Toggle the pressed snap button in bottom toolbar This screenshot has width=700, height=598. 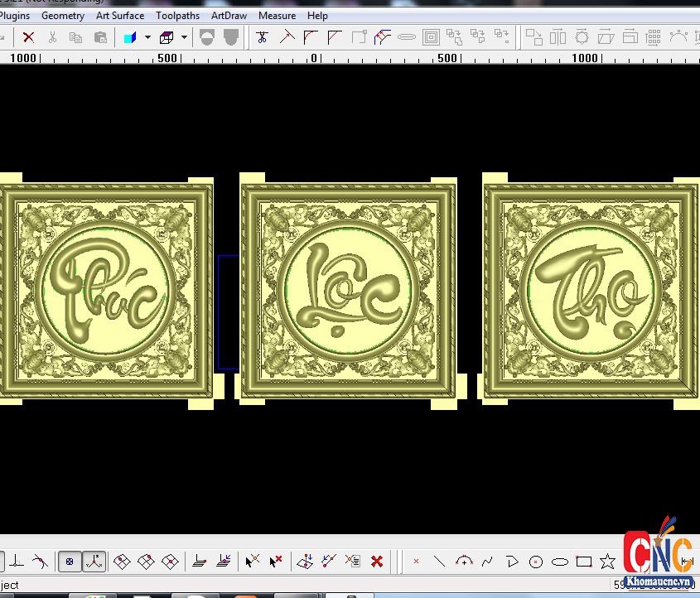click(x=70, y=562)
